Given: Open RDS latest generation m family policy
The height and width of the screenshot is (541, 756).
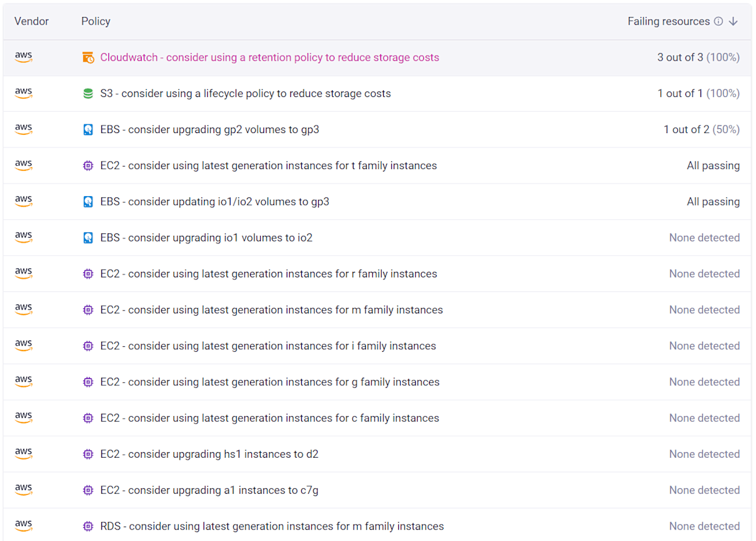Looking at the screenshot, I should 272,526.
